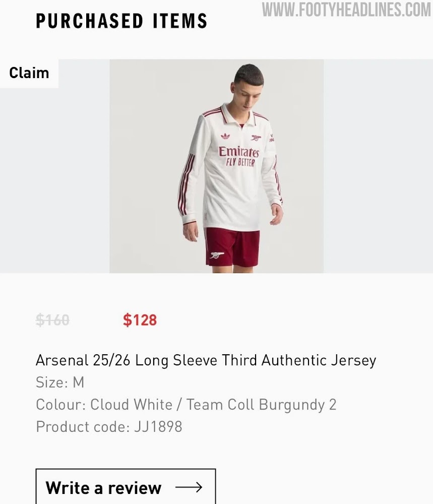Screen dimensions: 433x504
Task: Click the grey panel right of the product photo
Action: pyautogui.click(x=378, y=166)
